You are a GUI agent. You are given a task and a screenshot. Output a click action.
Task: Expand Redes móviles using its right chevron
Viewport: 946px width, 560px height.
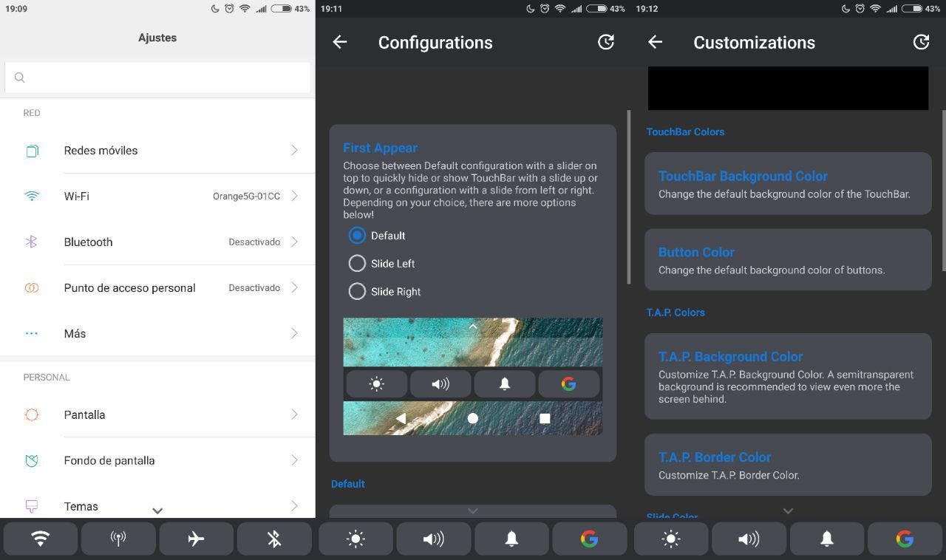pyautogui.click(x=294, y=151)
